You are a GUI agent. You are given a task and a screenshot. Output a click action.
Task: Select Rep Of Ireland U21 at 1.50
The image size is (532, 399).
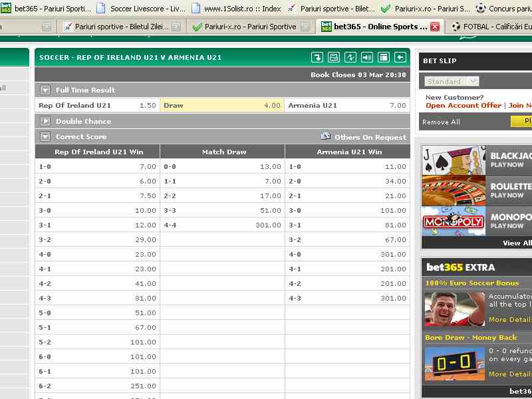point(97,106)
